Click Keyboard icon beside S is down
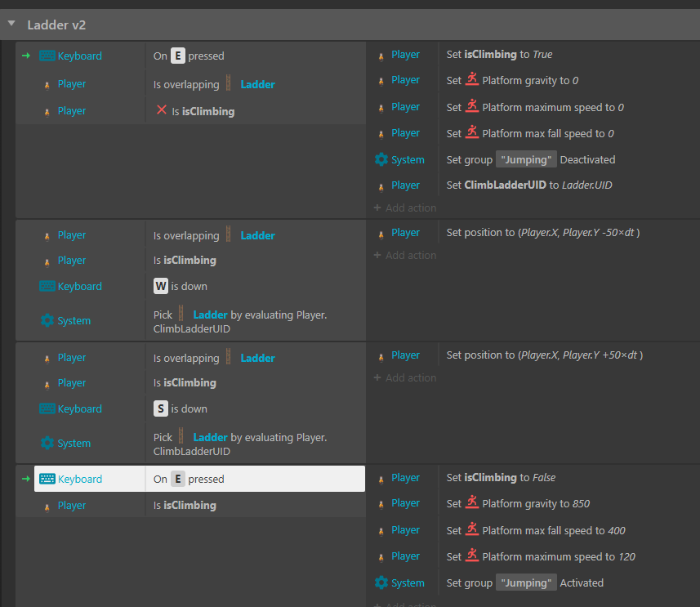Image resolution: width=700 pixels, height=607 pixels. [47, 409]
